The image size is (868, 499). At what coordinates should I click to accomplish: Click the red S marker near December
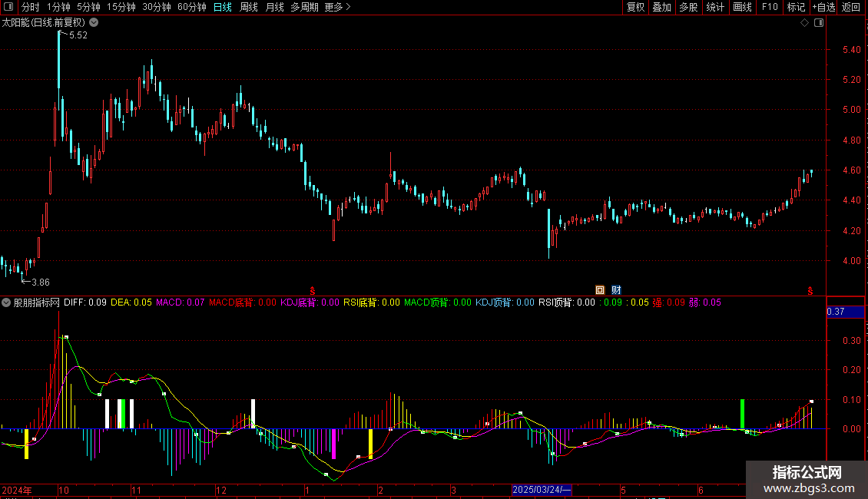click(x=312, y=291)
